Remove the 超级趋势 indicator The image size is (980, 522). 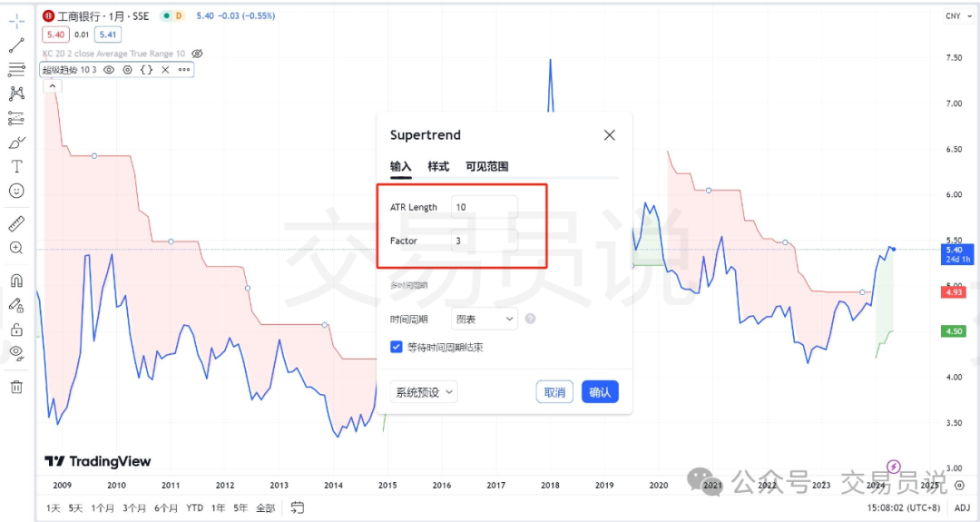[x=166, y=70]
